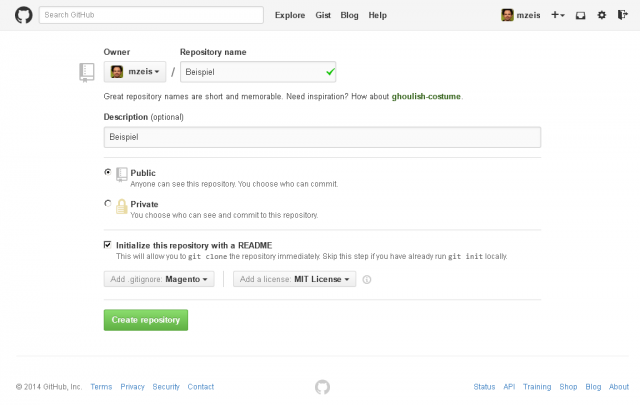Click the Private padlock icon
Image resolution: width=640 pixels, height=405 pixels.
coord(122,206)
